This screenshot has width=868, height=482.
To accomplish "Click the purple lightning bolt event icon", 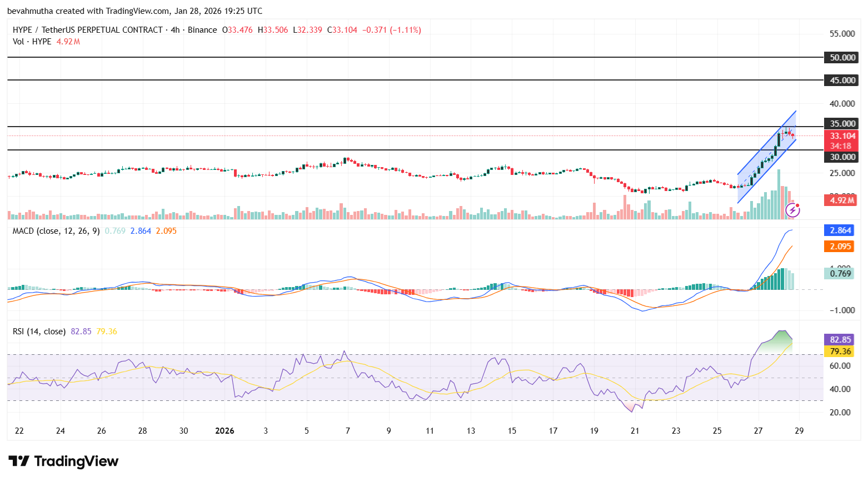I will click(x=793, y=209).
